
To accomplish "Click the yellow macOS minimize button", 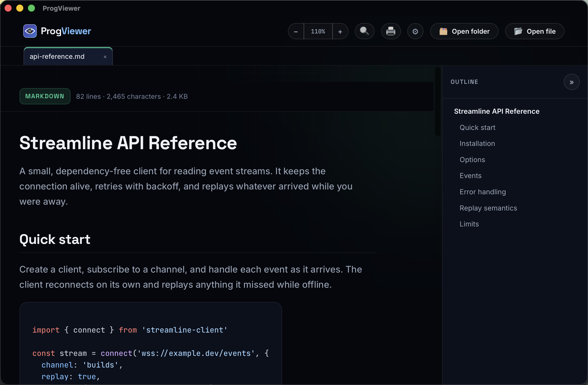I will point(20,8).
